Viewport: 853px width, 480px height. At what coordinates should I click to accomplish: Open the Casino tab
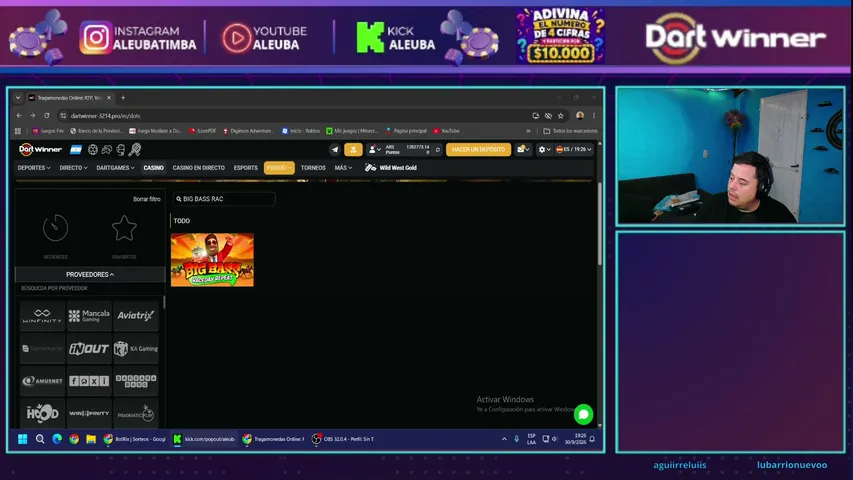[153, 168]
